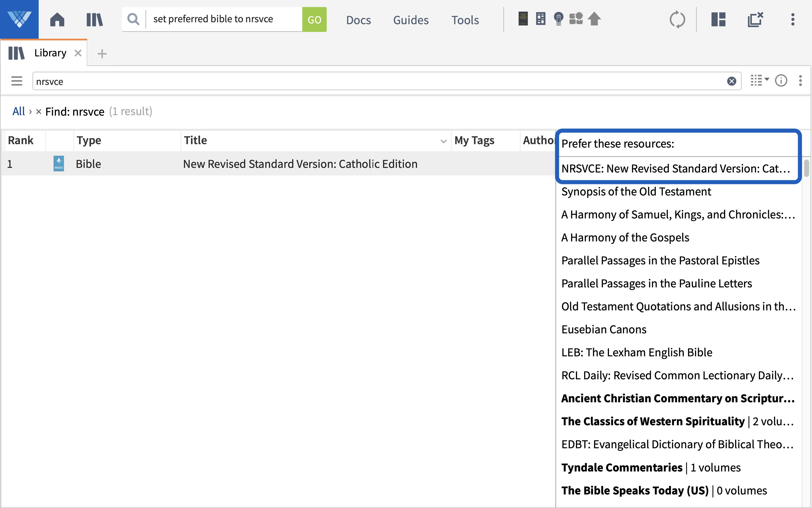Open the Docs menu

point(358,20)
